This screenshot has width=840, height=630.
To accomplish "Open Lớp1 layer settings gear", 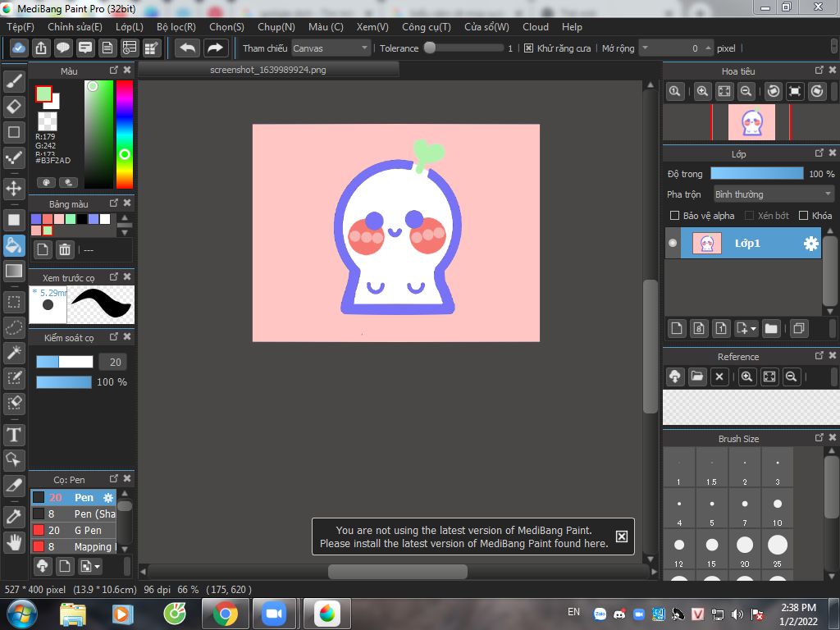I will point(810,244).
